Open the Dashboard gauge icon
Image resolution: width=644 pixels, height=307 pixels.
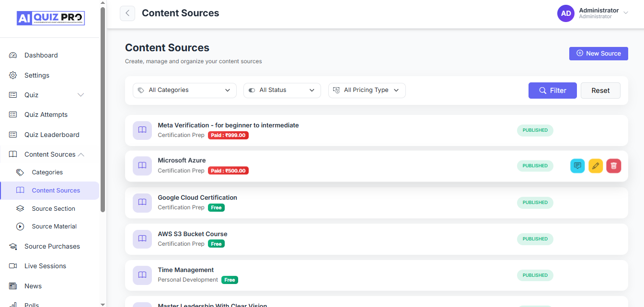point(13,55)
